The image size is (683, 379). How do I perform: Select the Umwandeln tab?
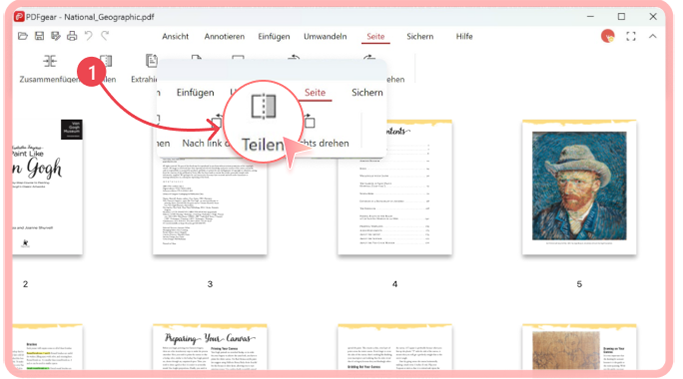tap(325, 37)
